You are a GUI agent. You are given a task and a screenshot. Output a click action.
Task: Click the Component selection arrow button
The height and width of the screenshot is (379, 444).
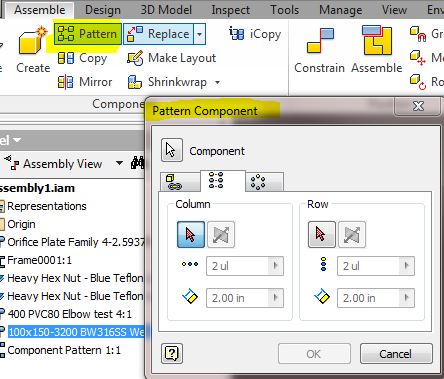tap(172, 150)
